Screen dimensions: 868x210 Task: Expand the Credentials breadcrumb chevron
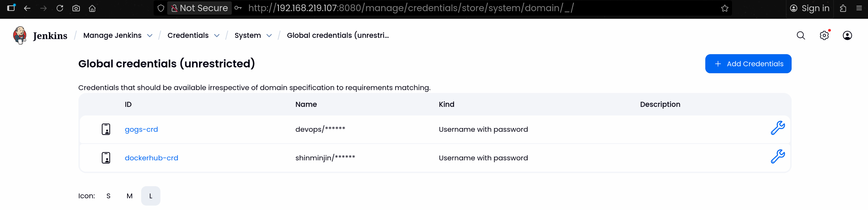[x=217, y=36]
